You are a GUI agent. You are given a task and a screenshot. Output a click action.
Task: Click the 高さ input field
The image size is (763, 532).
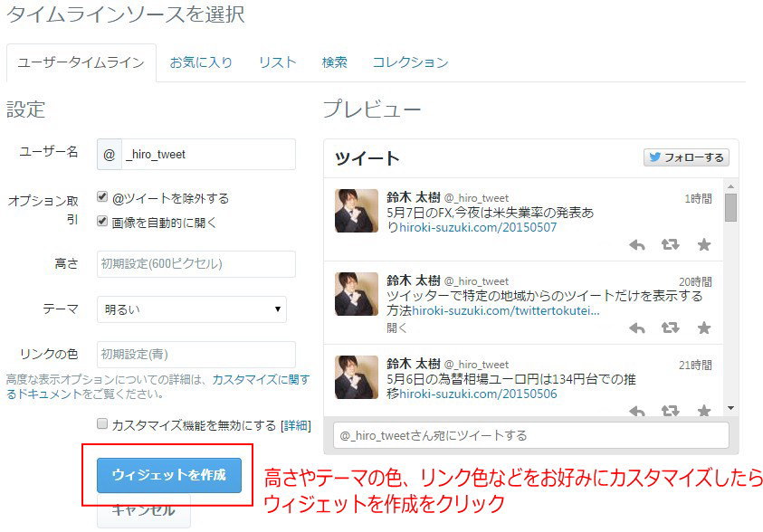pyautogui.click(x=196, y=264)
